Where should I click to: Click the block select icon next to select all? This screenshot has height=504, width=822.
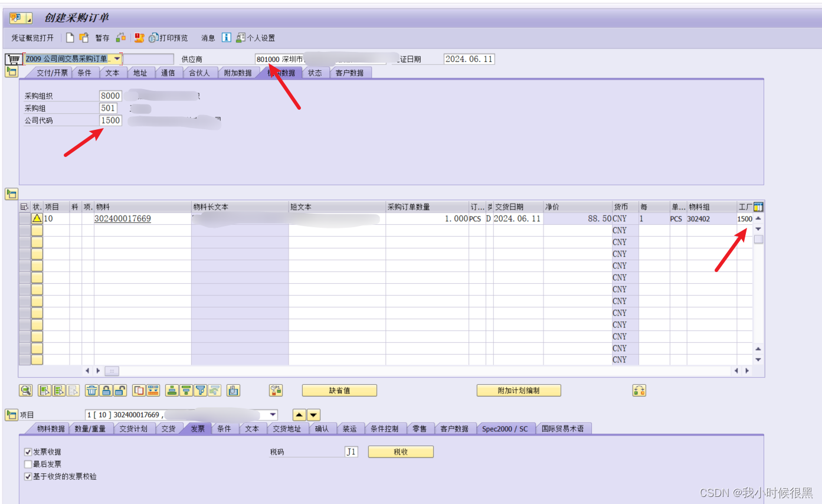59,390
